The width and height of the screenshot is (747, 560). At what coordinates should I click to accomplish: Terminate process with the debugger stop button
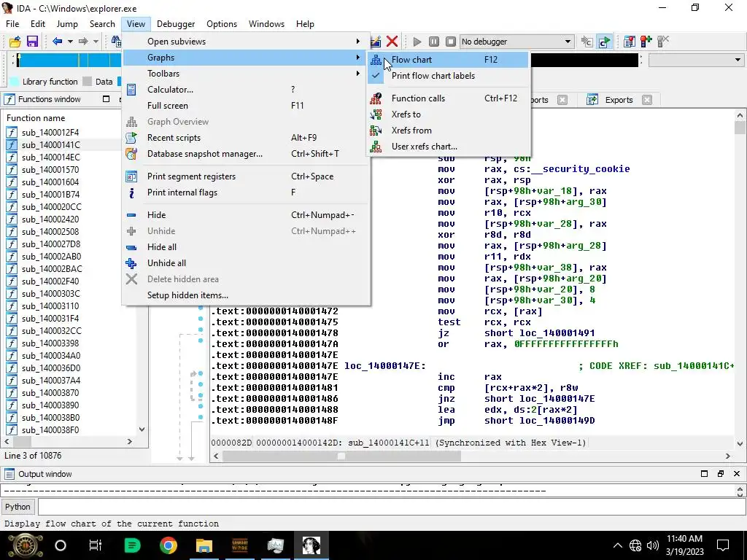coord(450,42)
